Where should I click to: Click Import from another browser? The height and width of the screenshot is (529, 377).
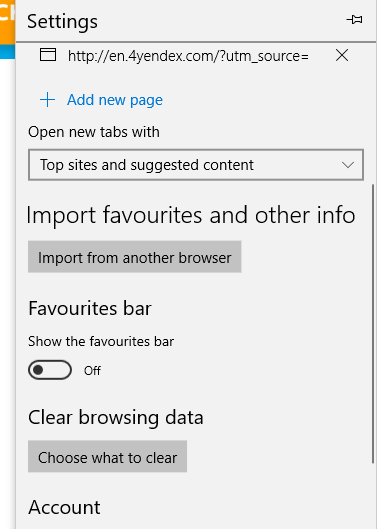(135, 257)
